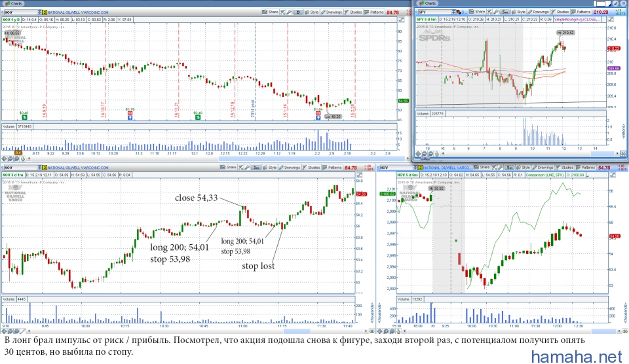Click zoom magnifier under SPY chart

click(x=425, y=154)
